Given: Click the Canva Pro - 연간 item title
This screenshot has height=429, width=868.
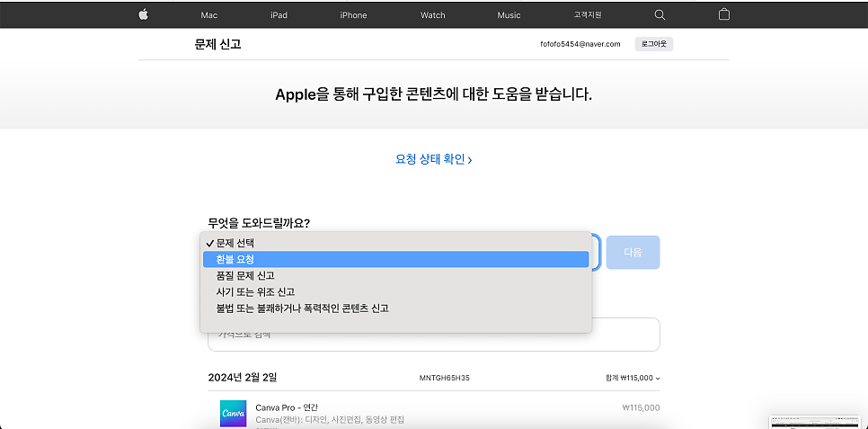Looking at the screenshot, I should pyautogui.click(x=287, y=407).
